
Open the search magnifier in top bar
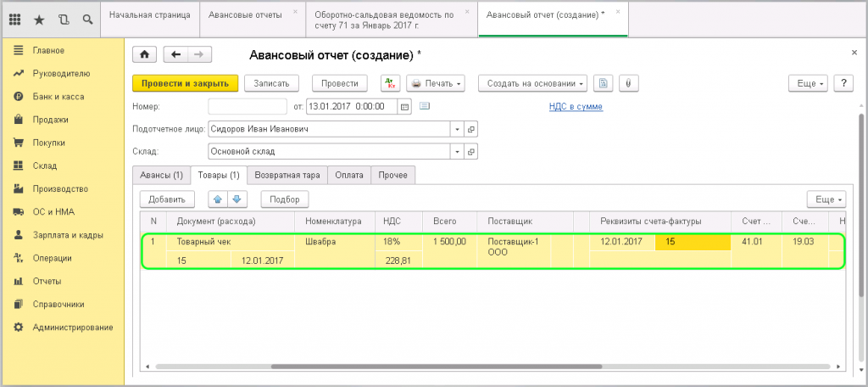[x=88, y=18]
